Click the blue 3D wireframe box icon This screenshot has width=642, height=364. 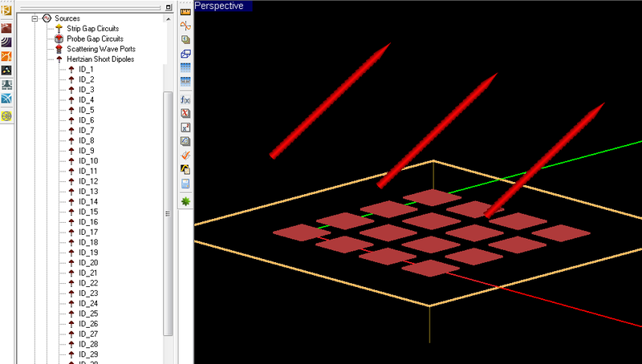[x=185, y=54]
